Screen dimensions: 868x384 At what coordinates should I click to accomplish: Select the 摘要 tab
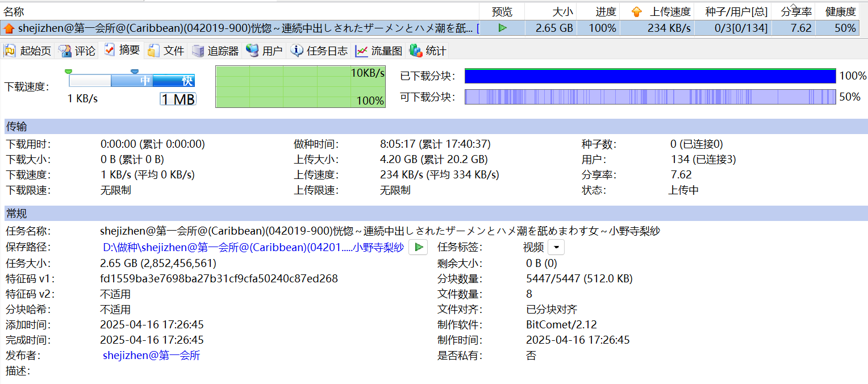pos(122,50)
